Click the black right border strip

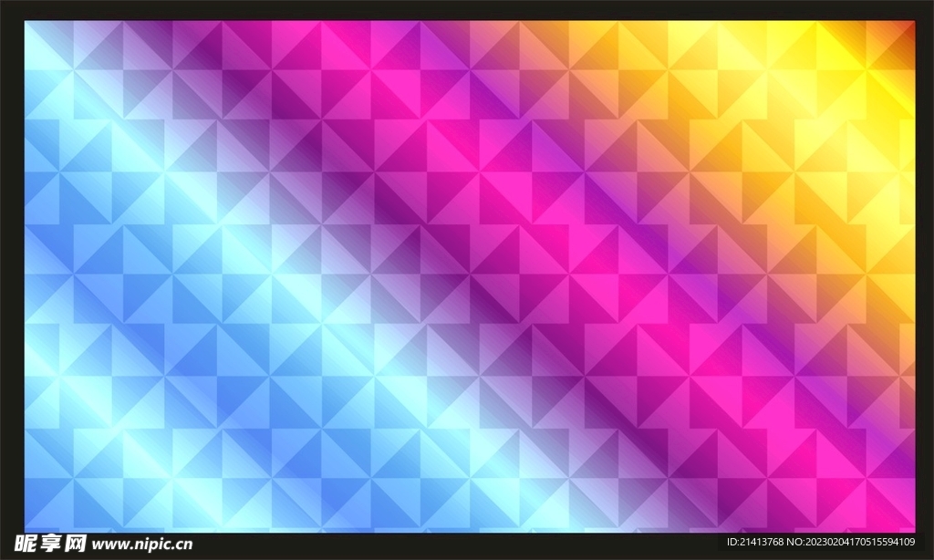[x=923, y=274]
